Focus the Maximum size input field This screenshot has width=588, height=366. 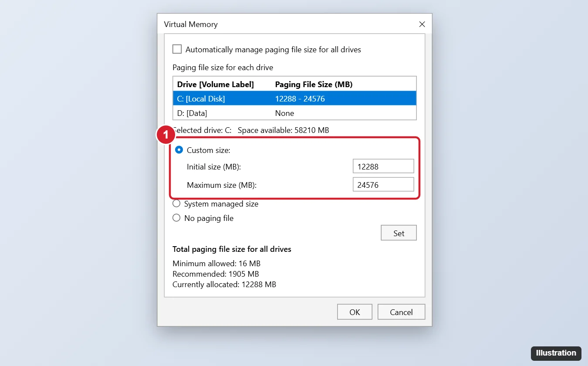[x=383, y=185]
